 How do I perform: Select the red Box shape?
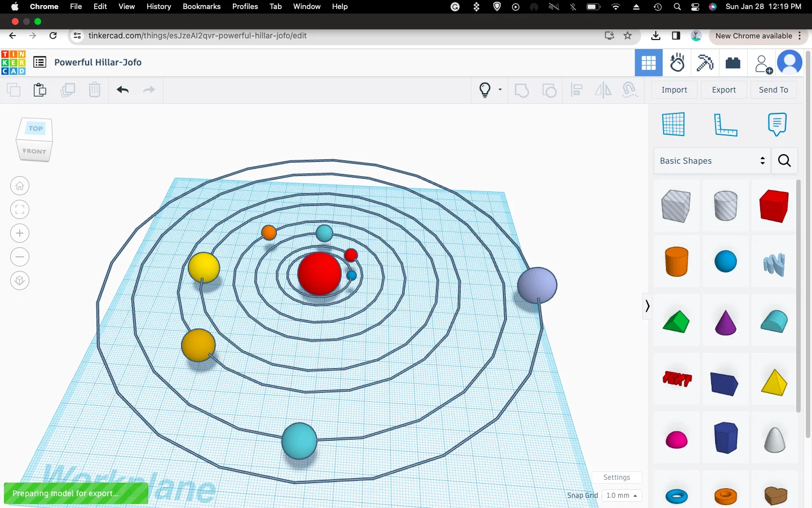(x=774, y=205)
